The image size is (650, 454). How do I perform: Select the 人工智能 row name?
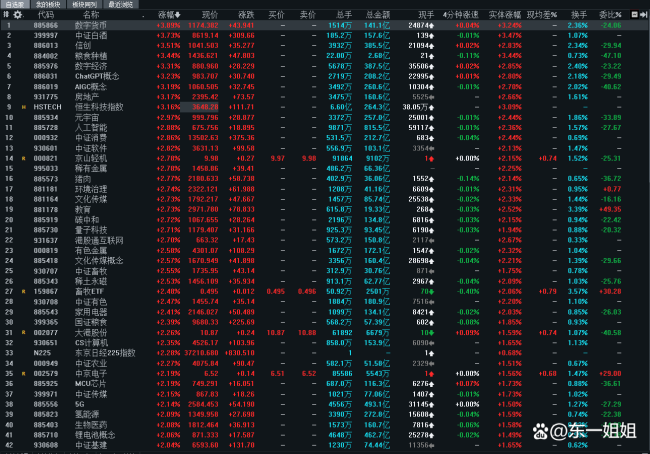pos(91,128)
